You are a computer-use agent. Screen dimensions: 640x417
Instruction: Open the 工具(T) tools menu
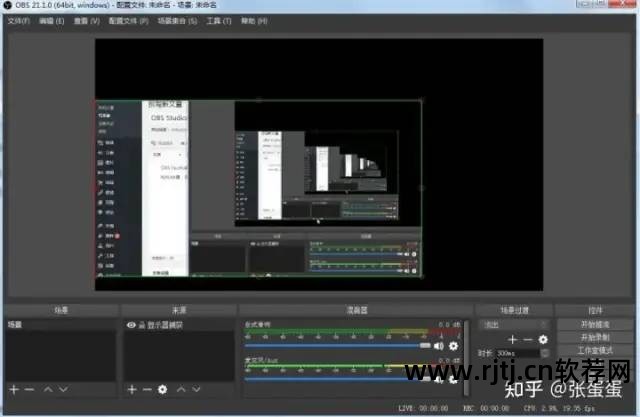pos(219,21)
